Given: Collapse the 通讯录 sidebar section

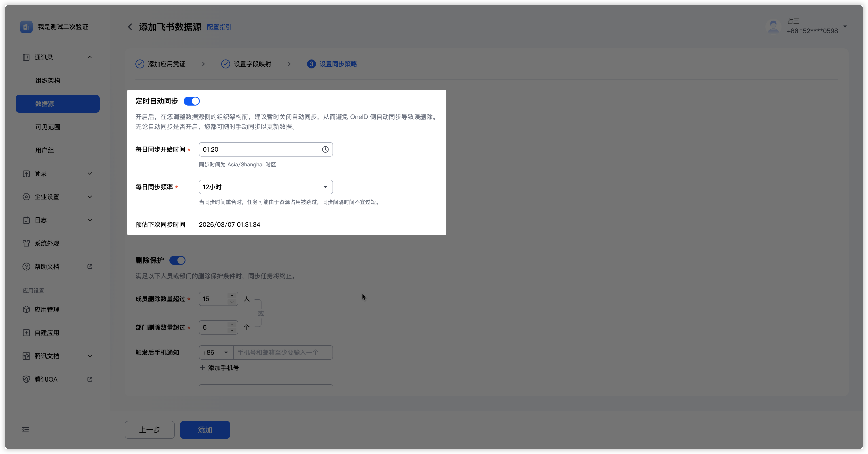Looking at the screenshot, I should (x=90, y=57).
